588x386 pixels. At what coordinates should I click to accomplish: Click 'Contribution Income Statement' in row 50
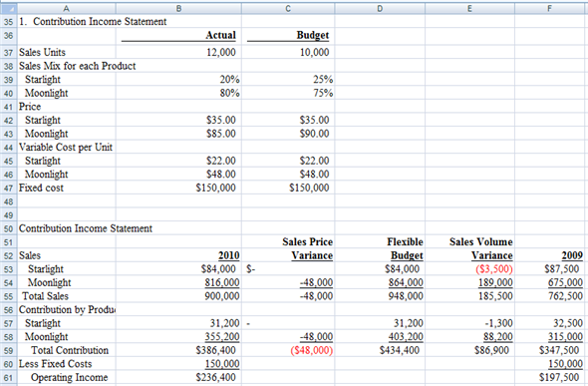(86, 228)
